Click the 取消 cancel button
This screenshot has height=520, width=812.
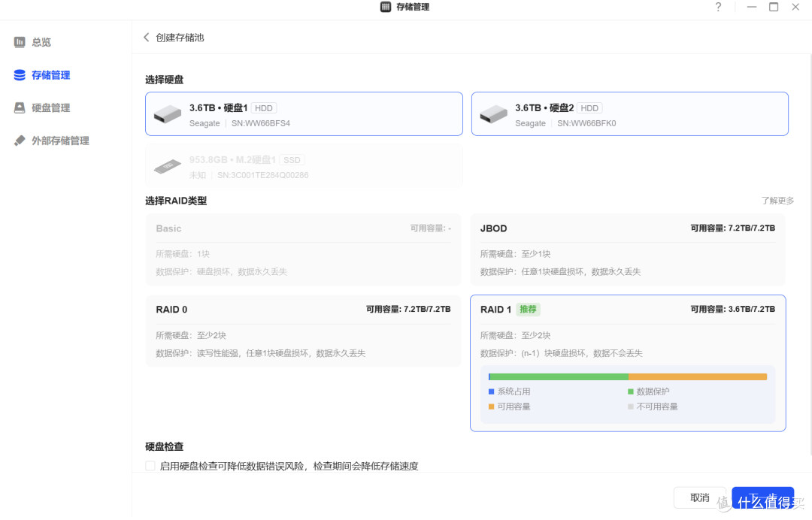click(x=700, y=497)
